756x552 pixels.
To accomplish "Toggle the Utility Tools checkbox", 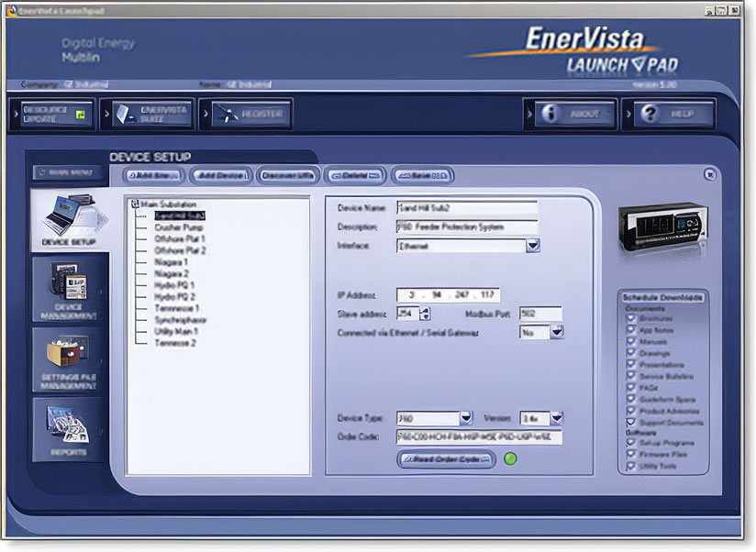I will tap(630, 466).
